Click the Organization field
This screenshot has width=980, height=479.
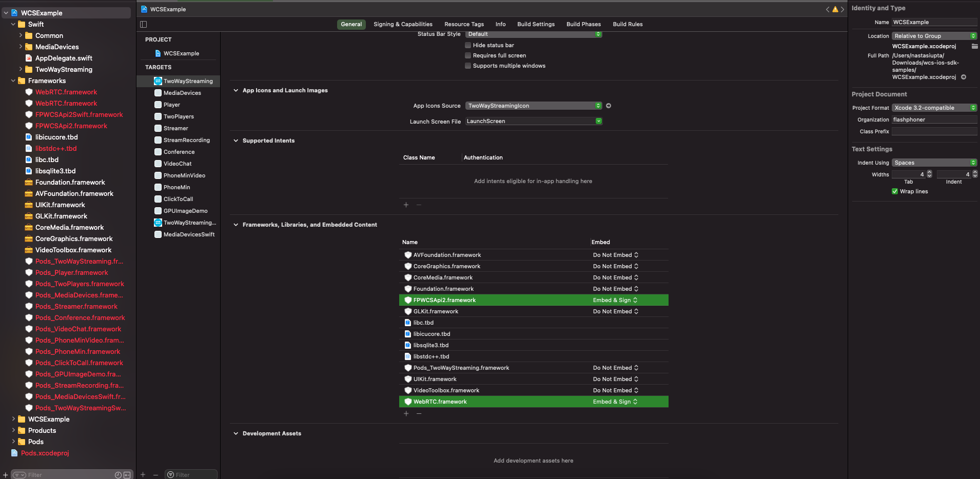934,119
